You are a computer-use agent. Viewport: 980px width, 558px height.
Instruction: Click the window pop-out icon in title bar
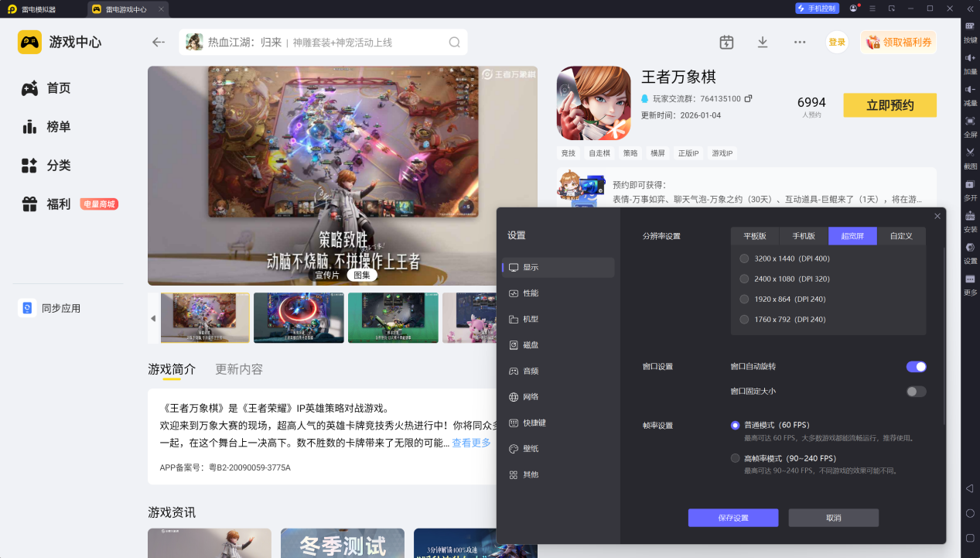(x=892, y=9)
